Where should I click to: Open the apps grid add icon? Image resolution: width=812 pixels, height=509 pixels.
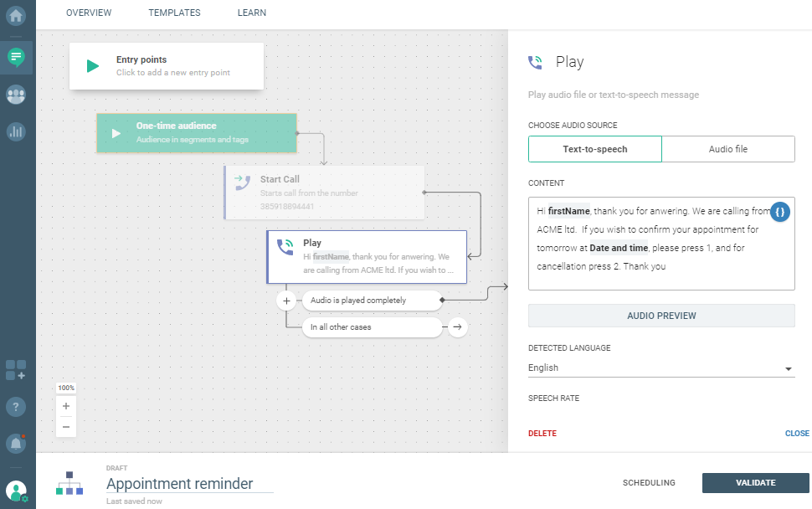pyautogui.click(x=16, y=369)
